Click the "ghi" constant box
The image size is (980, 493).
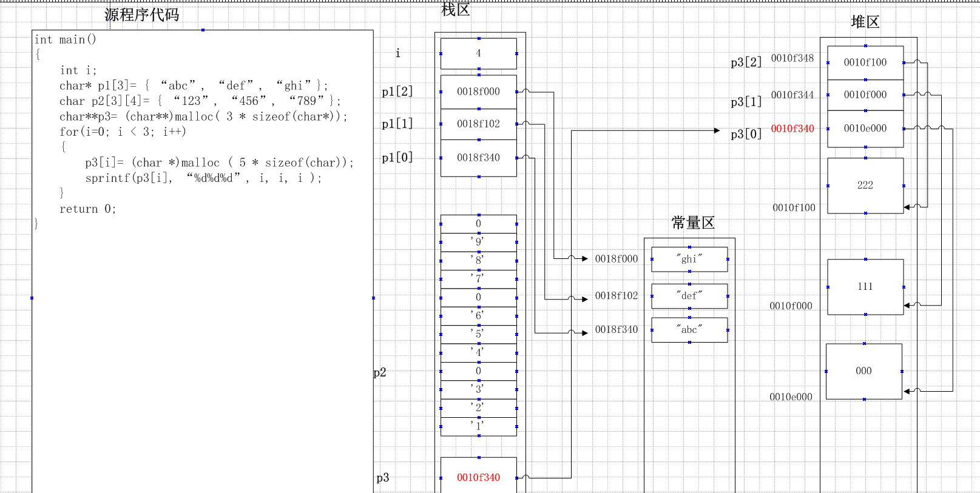tap(689, 259)
